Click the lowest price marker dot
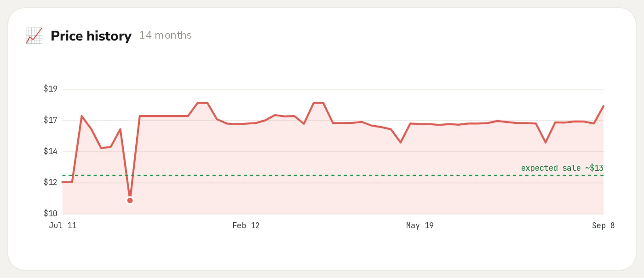Image resolution: width=644 pixels, height=278 pixels. (130, 200)
